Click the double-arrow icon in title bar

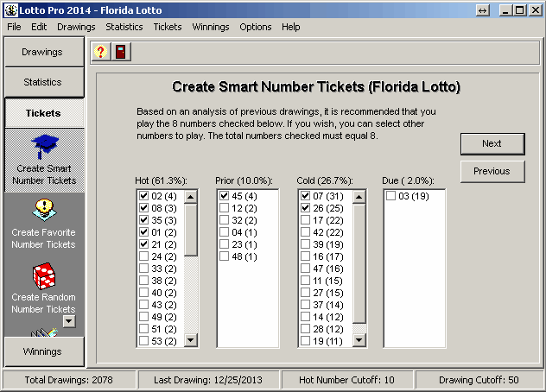(483, 10)
